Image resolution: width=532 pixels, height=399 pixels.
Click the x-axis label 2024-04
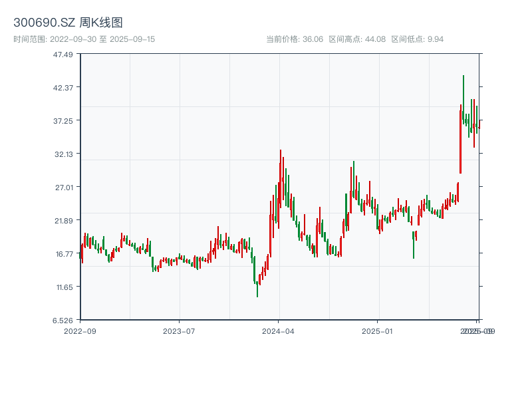coord(278,331)
